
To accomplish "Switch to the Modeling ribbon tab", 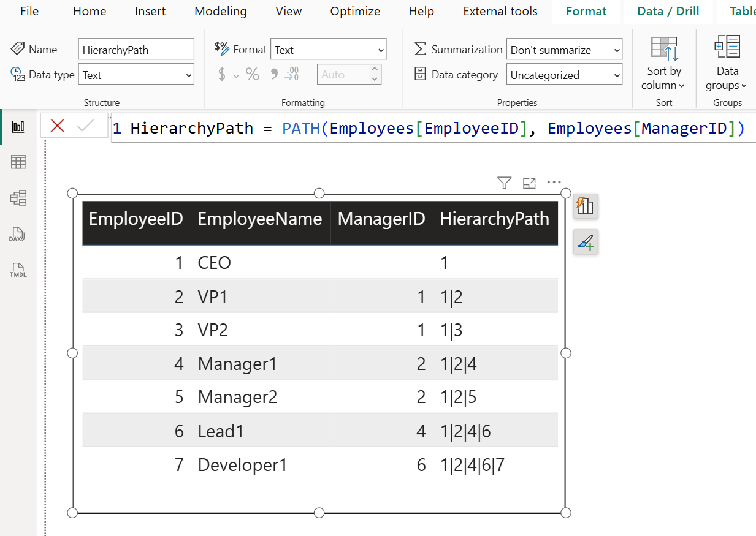I will pyautogui.click(x=220, y=11).
